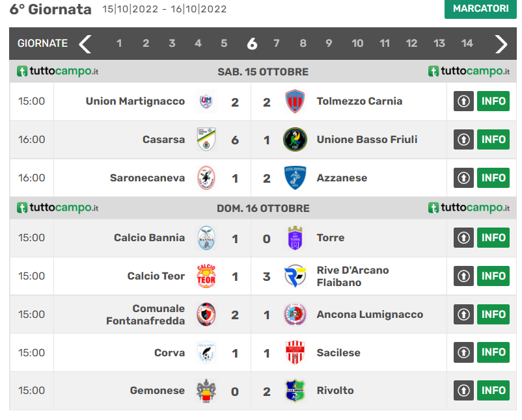
Task: Click the Rive D'Arcano Flaibano crest
Action: (295, 276)
